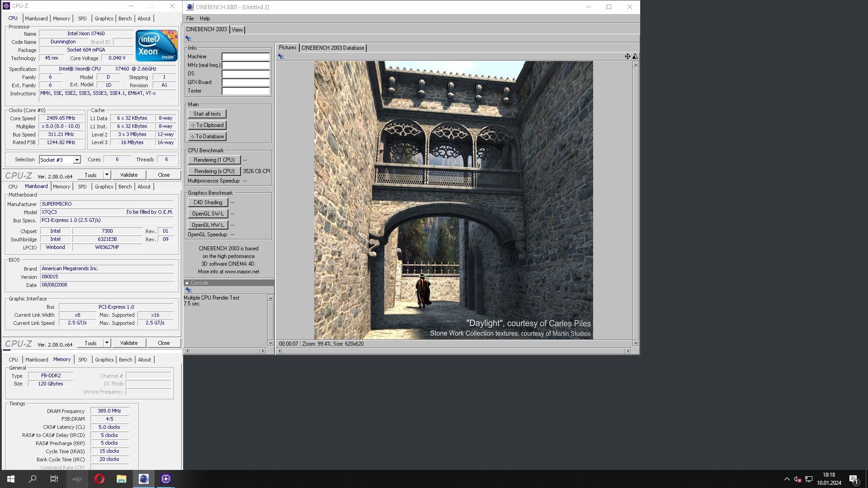The image size is (868, 488).
Task: Open the About tab in the top CPU-Z window
Action: (144, 19)
